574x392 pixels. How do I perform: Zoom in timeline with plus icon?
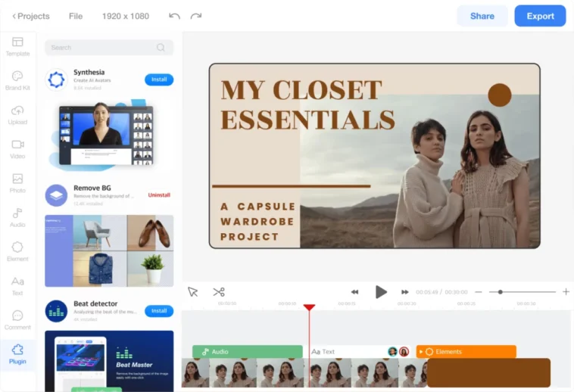pyautogui.click(x=565, y=292)
